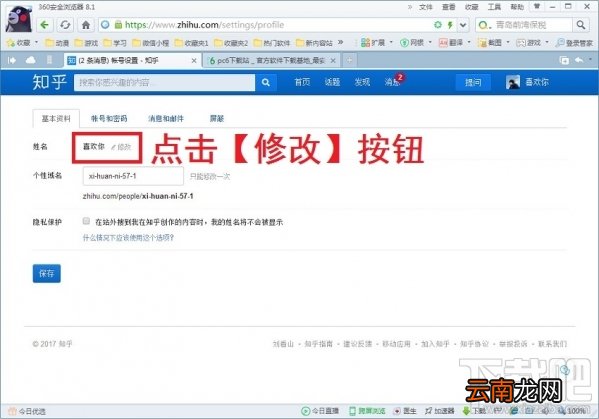Open the 游戏 bookmark folder
This screenshot has height=419, width=599.
tap(86, 43)
